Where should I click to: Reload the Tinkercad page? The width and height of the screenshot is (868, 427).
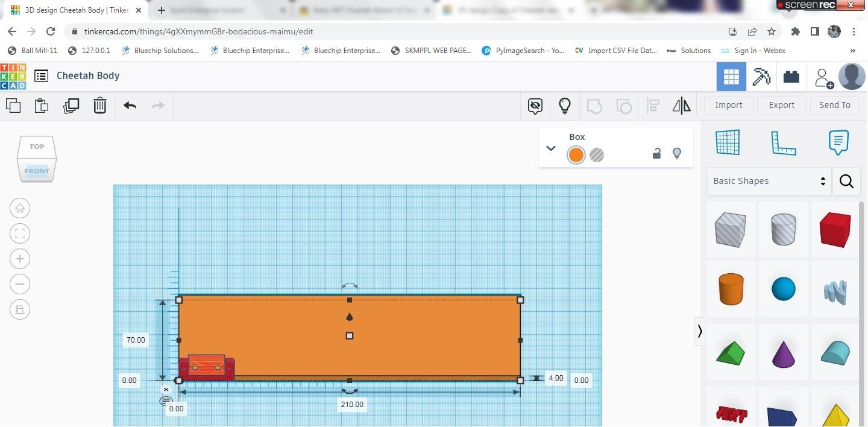pos(51,31)
